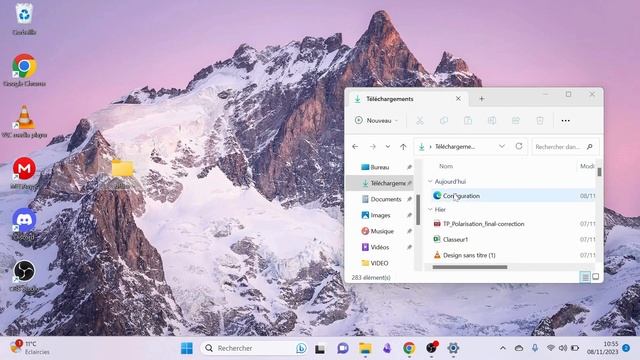Image resolution: width=640 pixels, height=360 pixels.
Task: Switch to large thumbnails view icon
Action: coord(596,277)
